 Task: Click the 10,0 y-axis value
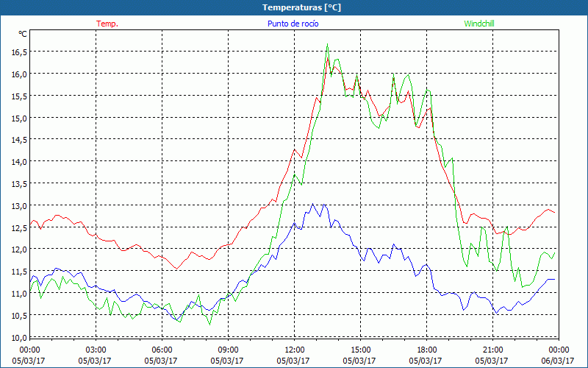click(19, 338)
